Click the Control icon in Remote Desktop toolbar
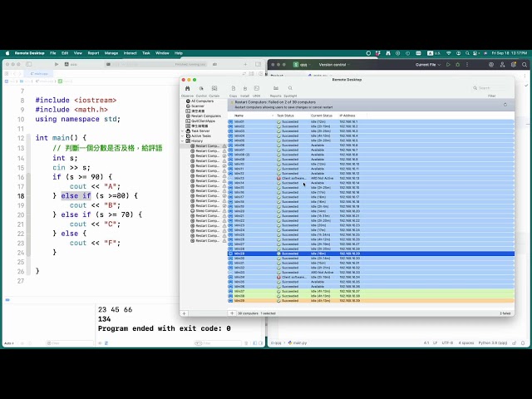Screen dimensions: 532x399 201,89
